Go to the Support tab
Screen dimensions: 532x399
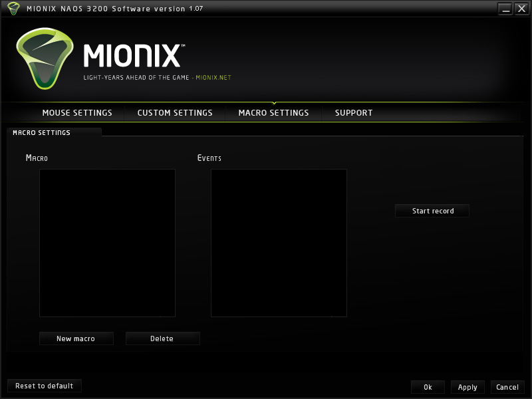click(x=354, y=112)
